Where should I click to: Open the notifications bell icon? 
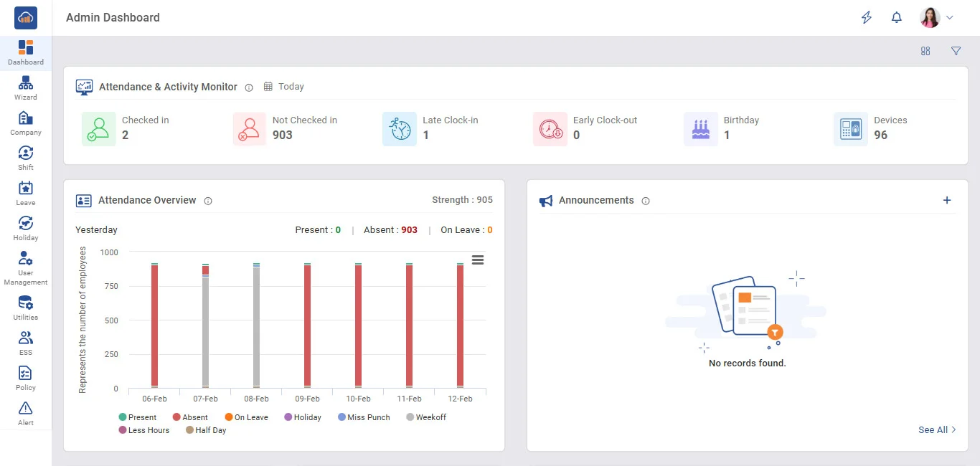pyautogui.click(x=896, y=18)
